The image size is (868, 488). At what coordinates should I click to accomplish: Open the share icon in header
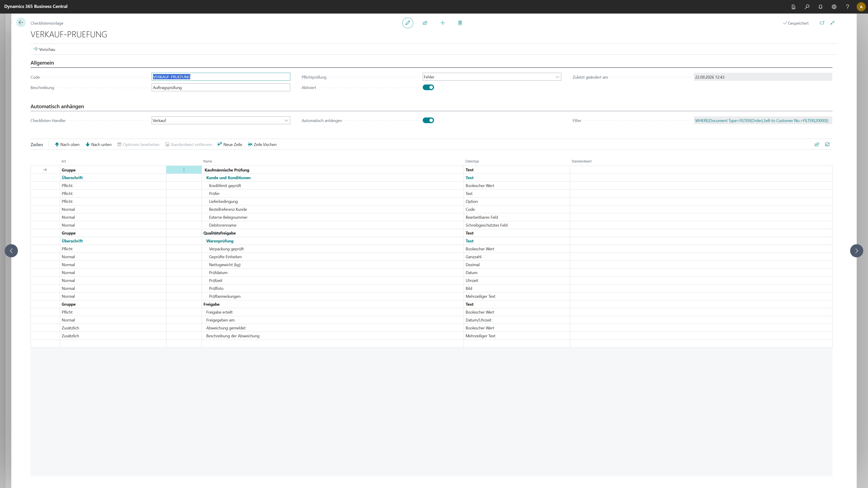[425, 23]
